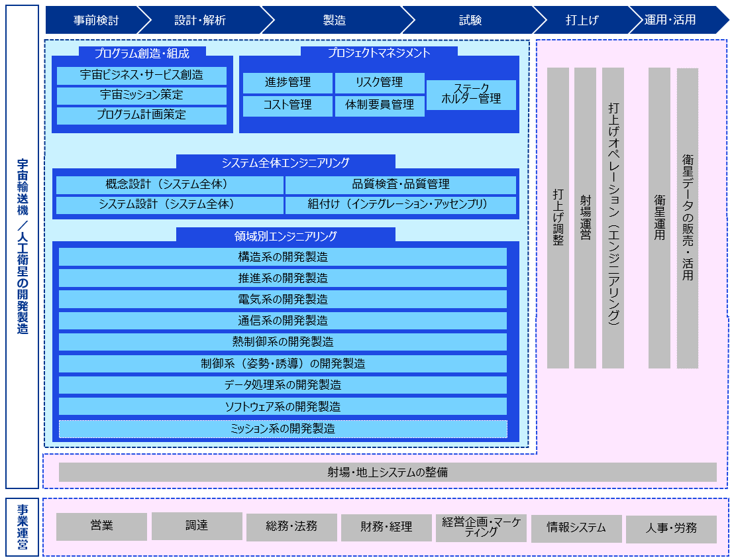
Task: Click the 経営企画・マーケティング box
Action: tap(481, 528)
